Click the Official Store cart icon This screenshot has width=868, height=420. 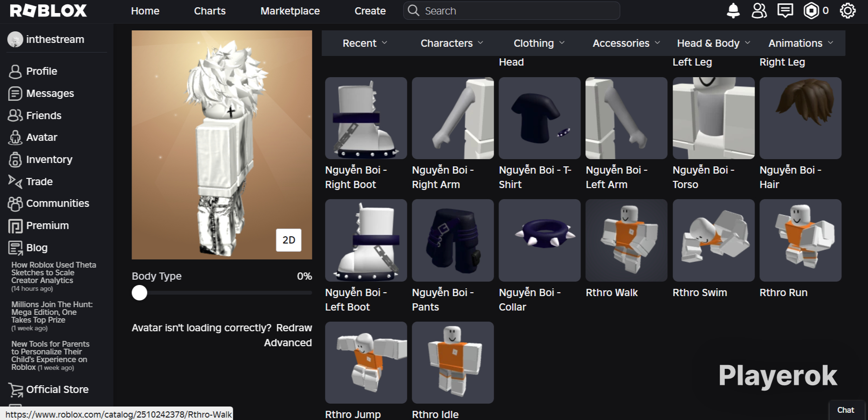tap(15, 390)
